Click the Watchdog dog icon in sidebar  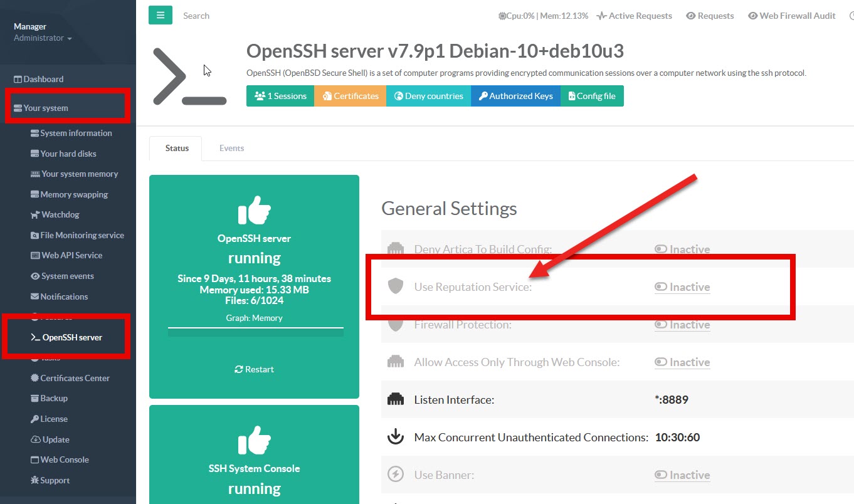pos(35,215)
